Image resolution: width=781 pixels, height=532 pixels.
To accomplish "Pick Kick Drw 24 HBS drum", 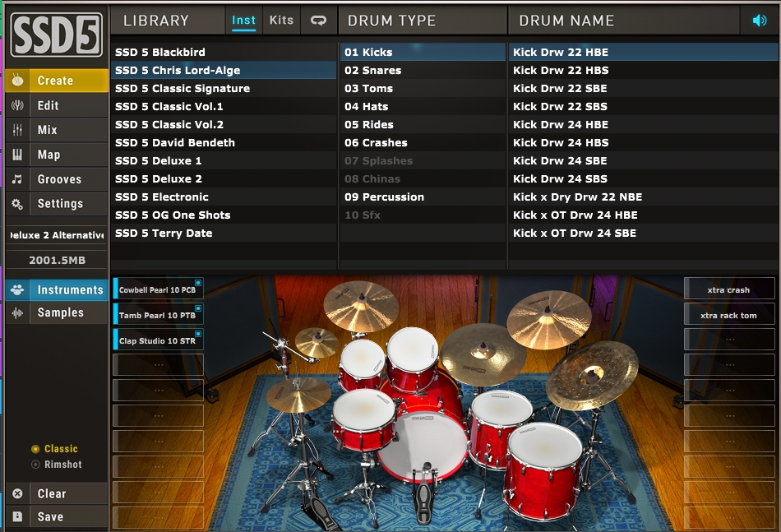I will click(x=643, y=142).
